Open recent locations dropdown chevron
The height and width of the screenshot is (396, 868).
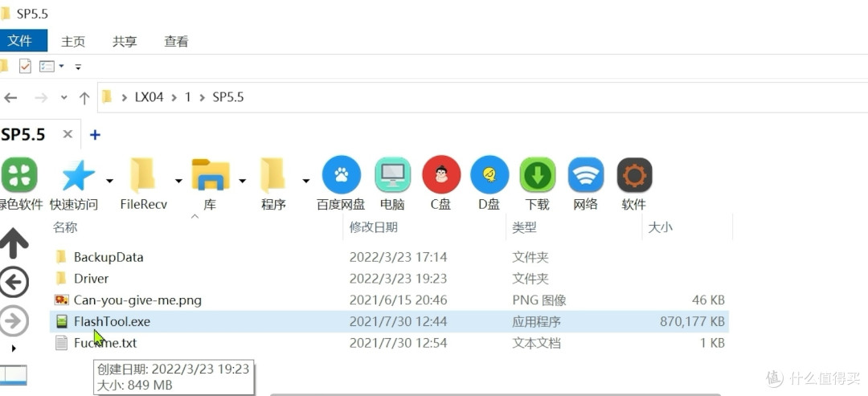(x=64, y=98)
